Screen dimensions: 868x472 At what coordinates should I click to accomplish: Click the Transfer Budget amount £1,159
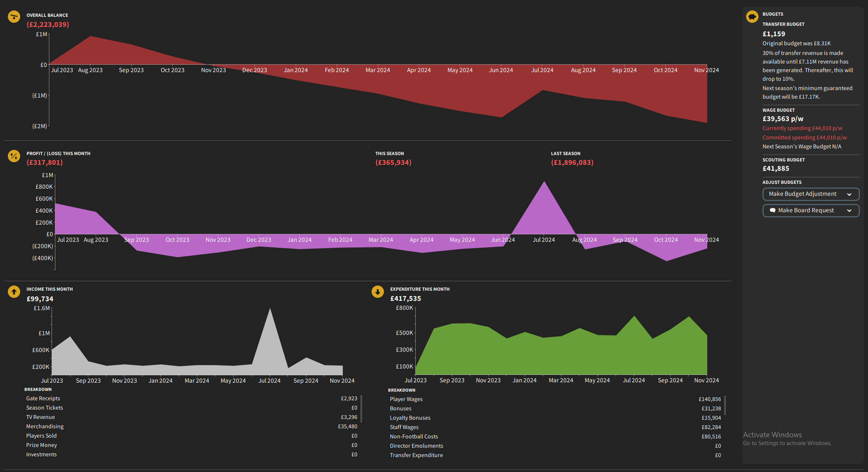(774, 34)
